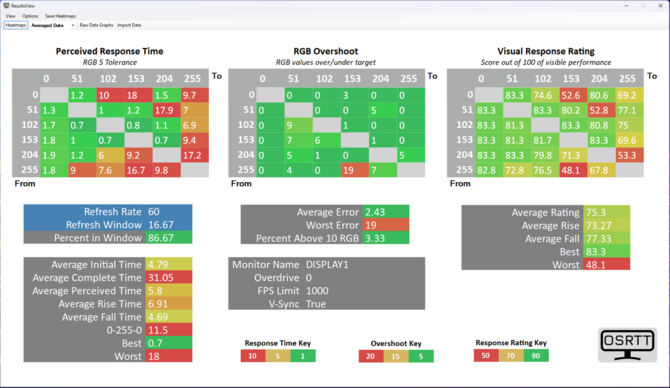Maximize the ResultsView window
The width and height of the screenshot is (670, 388).
point(643,6)
